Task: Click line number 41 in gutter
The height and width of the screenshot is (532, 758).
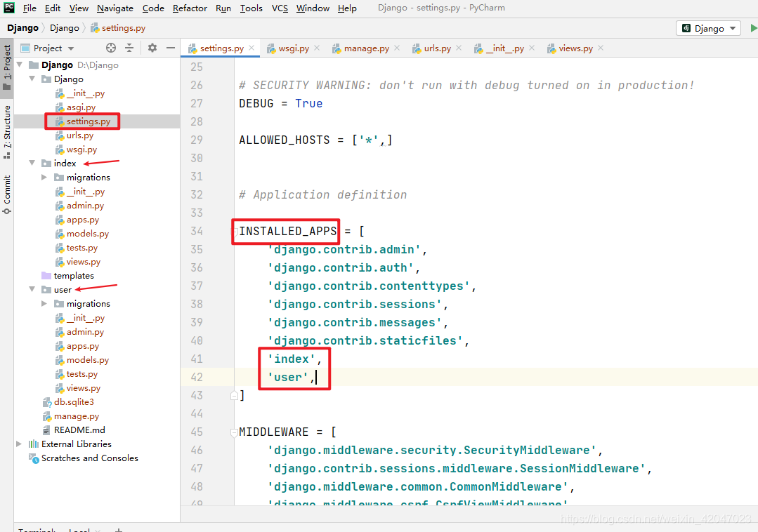Action: pyautogui.click(x=196, y=359)
